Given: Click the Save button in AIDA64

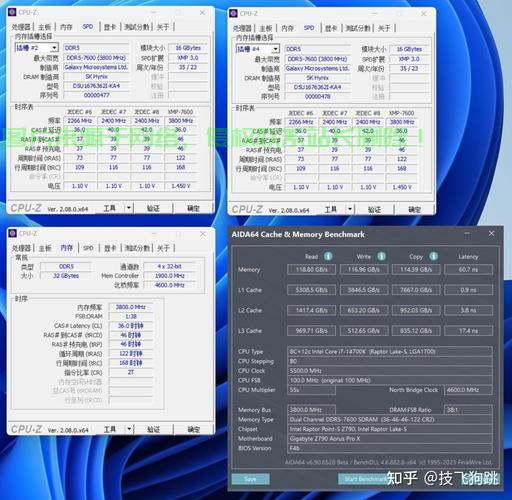Looking at the screenshot, I should 250,479.
